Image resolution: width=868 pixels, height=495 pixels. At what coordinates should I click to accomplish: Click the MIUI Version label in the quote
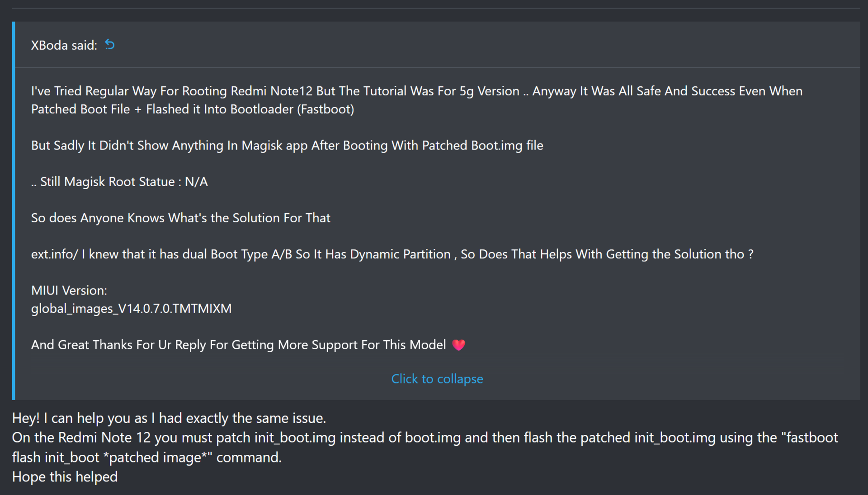69,290
